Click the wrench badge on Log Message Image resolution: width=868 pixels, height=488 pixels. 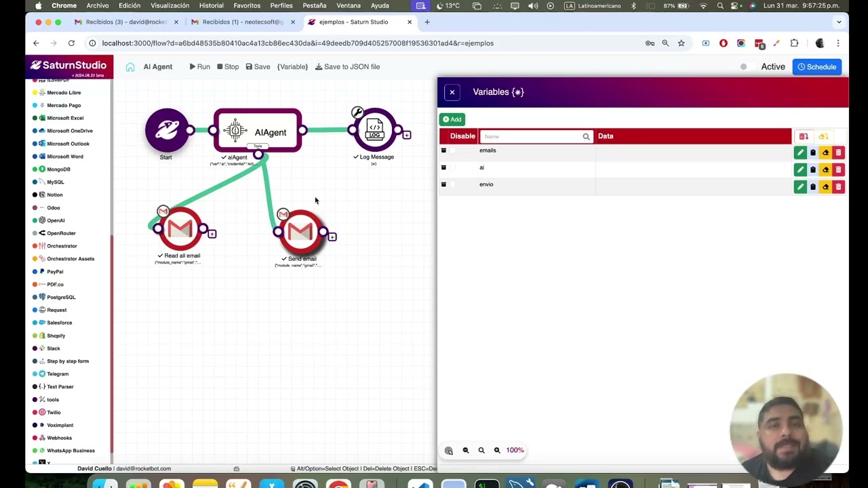pyautogui.click(x=357, y=112)
